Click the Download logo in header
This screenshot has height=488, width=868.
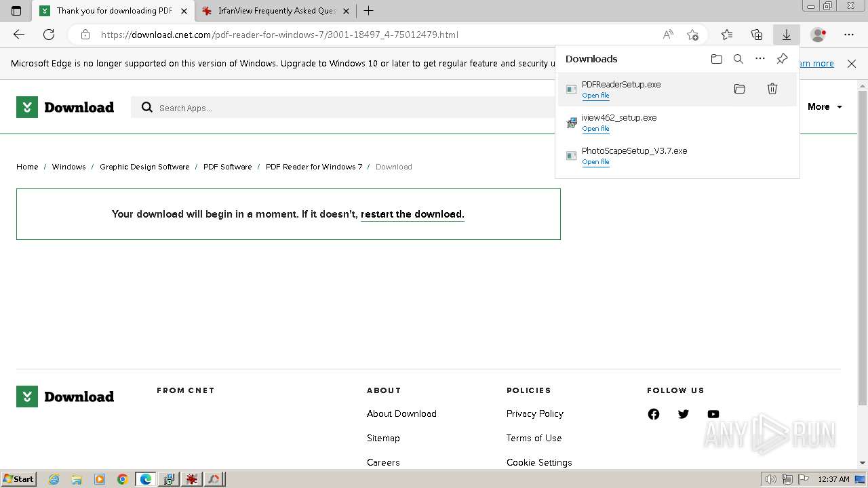65,107
